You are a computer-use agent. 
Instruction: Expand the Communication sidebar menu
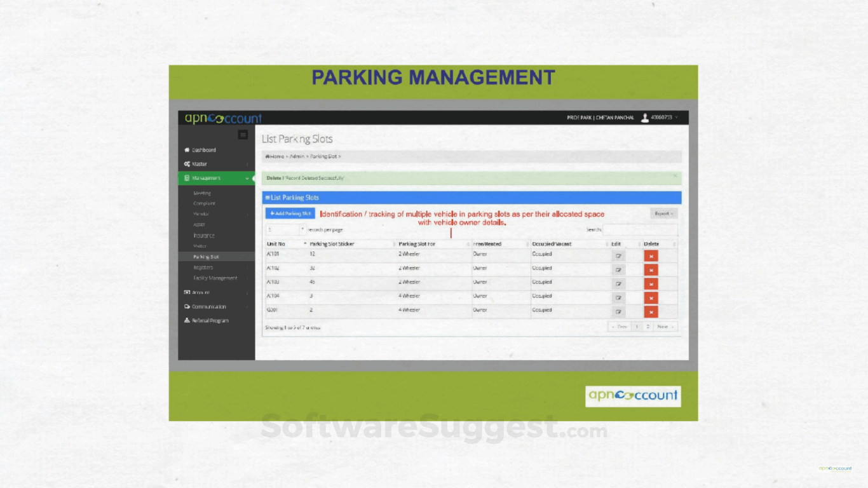(x=208, y=306)
